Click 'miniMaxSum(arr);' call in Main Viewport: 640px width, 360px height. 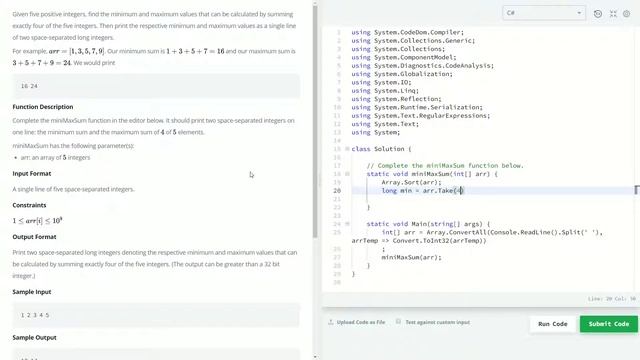pyautogui.click(x=411, y=257)
